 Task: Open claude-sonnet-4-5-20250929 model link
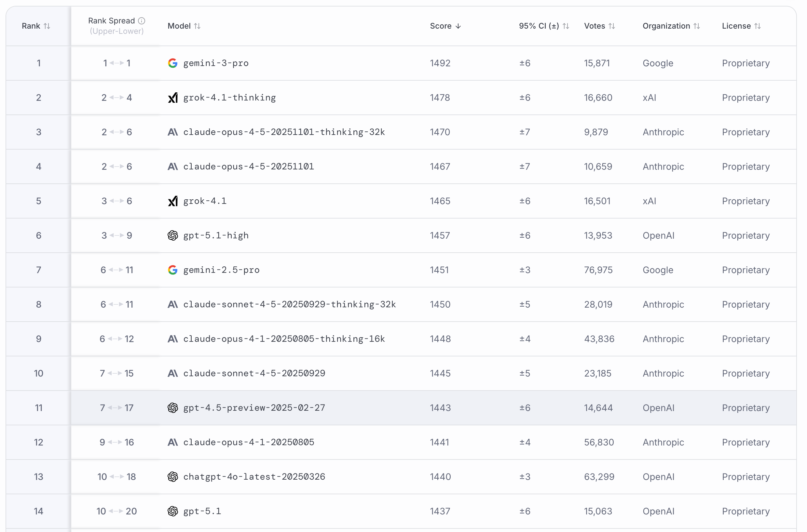(x=254, y=373)
